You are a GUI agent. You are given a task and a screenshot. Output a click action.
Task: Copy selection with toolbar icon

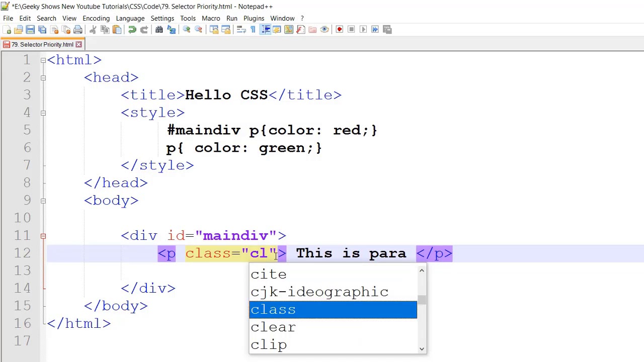pyautogui.click(x=105, y=30)
